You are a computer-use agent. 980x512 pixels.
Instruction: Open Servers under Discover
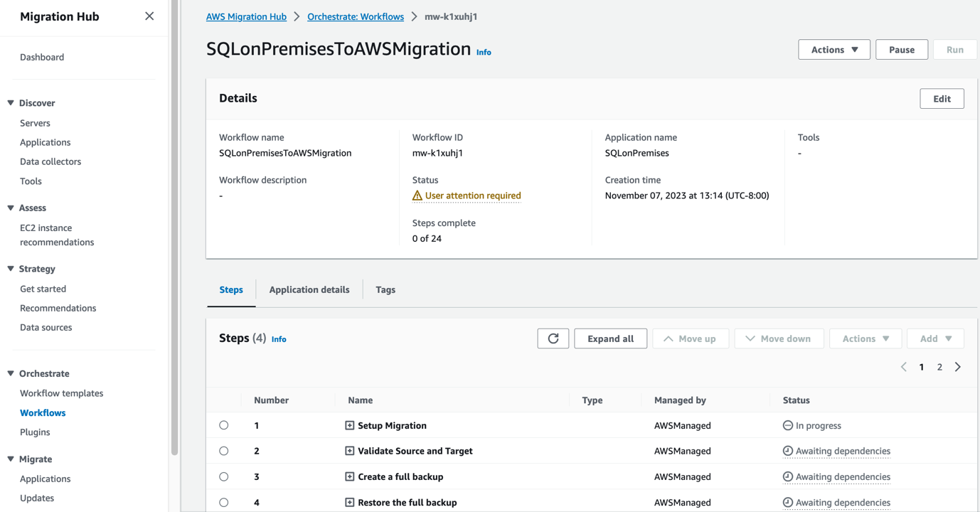35,123
